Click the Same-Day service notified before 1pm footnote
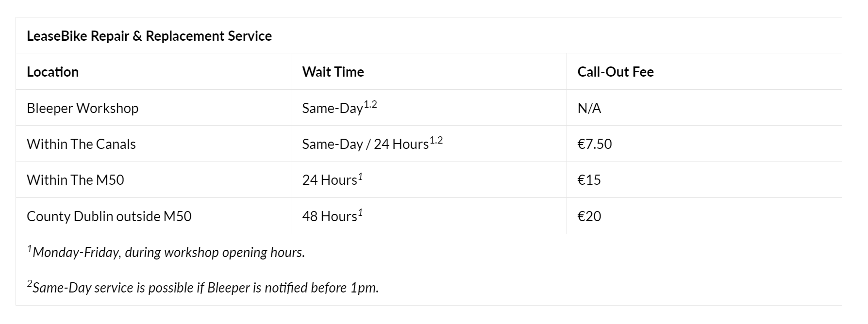The image size is (868, 324). point(203,288)
